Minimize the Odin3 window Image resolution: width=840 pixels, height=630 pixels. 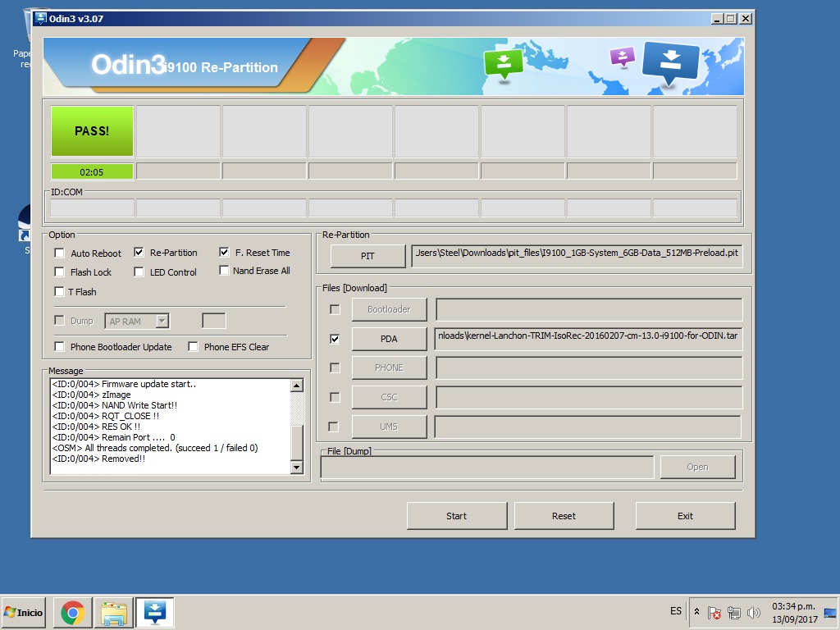click(717, 19)
